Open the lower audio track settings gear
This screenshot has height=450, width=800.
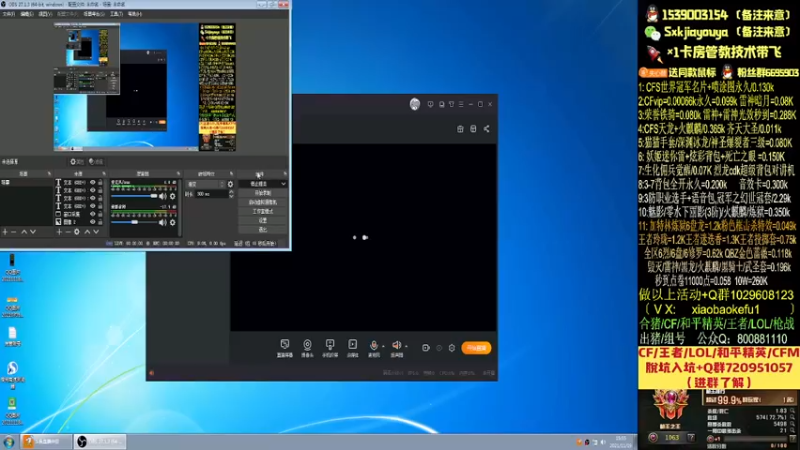coord(172,222)
